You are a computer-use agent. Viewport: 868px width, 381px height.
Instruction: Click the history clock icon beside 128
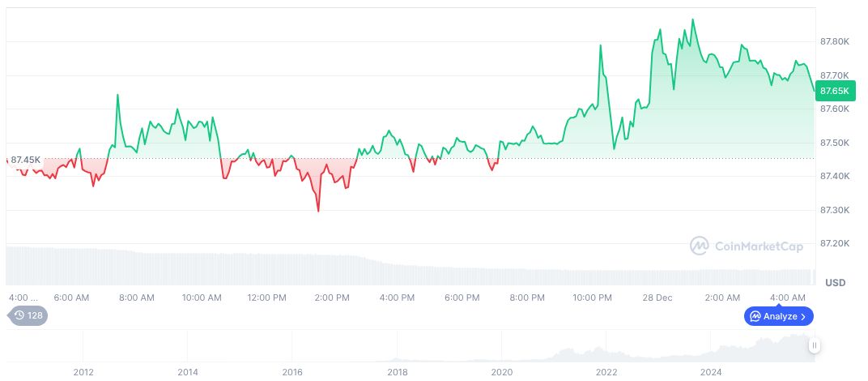19,315
